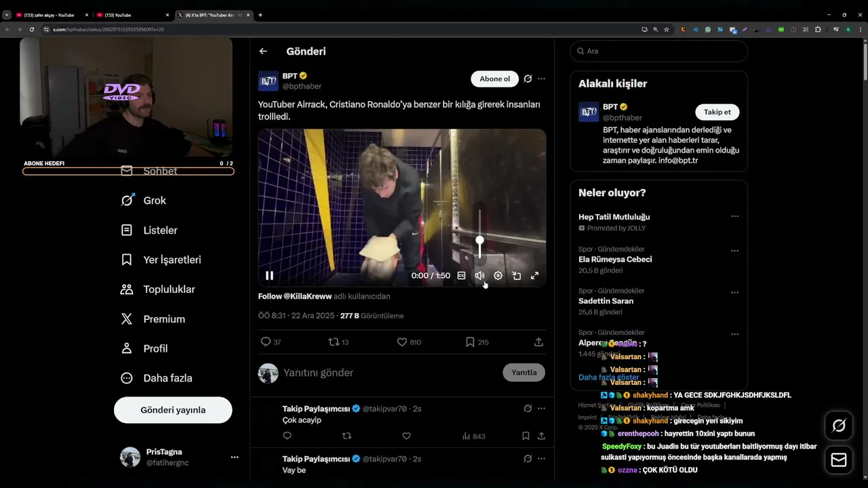Open Yer İşaretleri bookmarks page

(x=161, y=260)
